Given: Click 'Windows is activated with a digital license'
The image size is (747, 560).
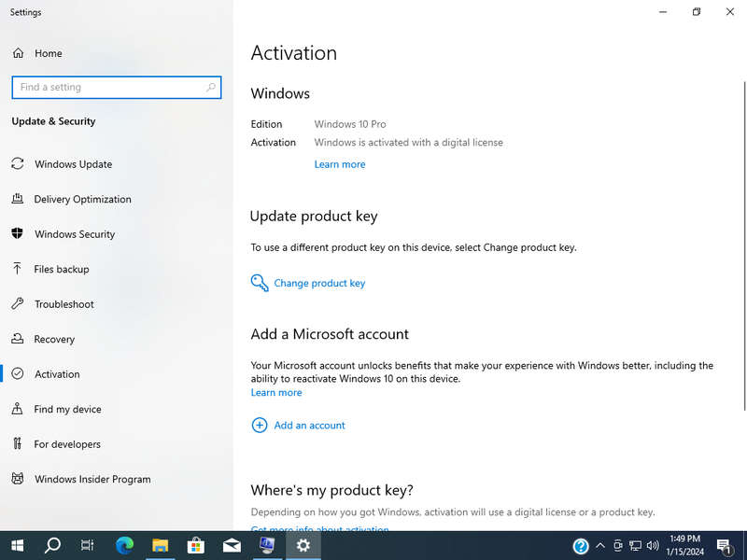Looking at the screenshot, I should (408, 143).
